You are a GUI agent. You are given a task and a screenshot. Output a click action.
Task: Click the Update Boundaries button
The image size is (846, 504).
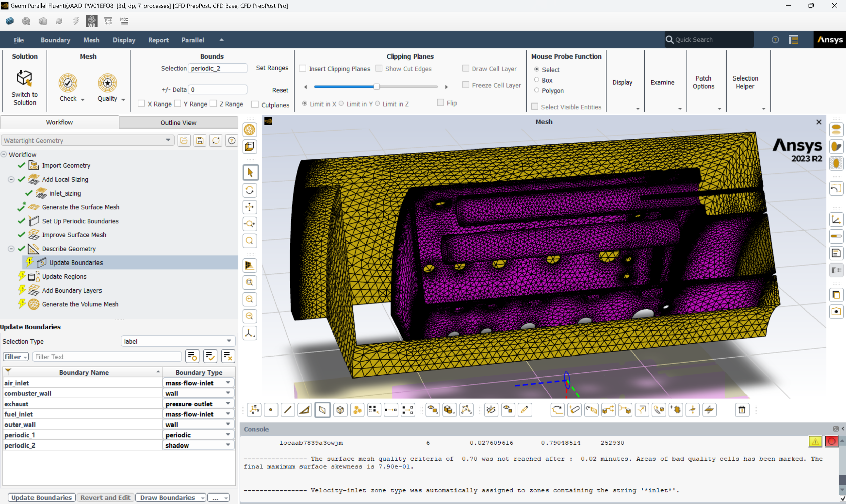pyautogui.click(x=42, y=498)
